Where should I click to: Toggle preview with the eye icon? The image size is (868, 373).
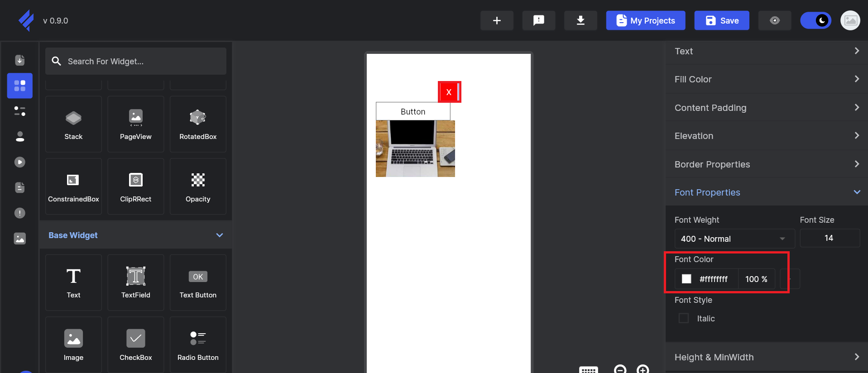tap(774, 20)
